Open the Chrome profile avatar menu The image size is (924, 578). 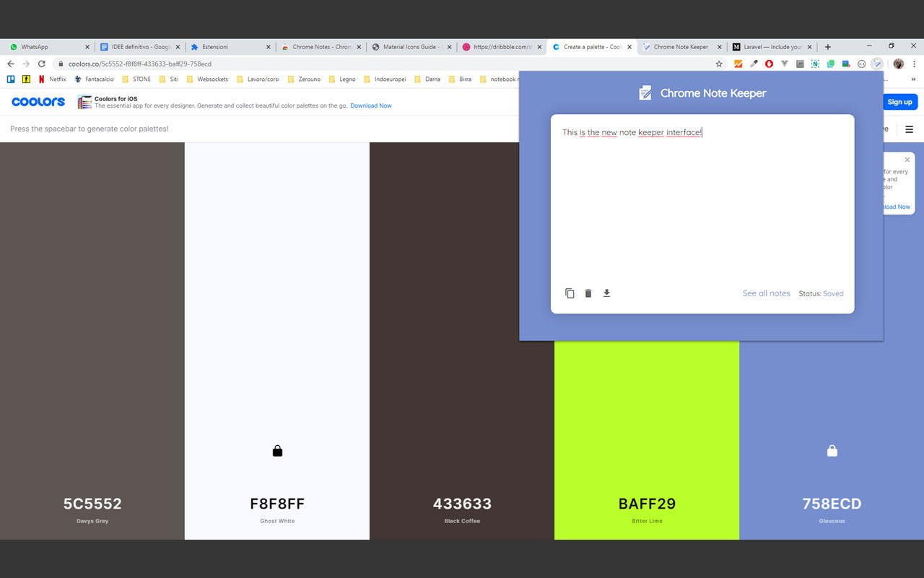pos(897,64)
